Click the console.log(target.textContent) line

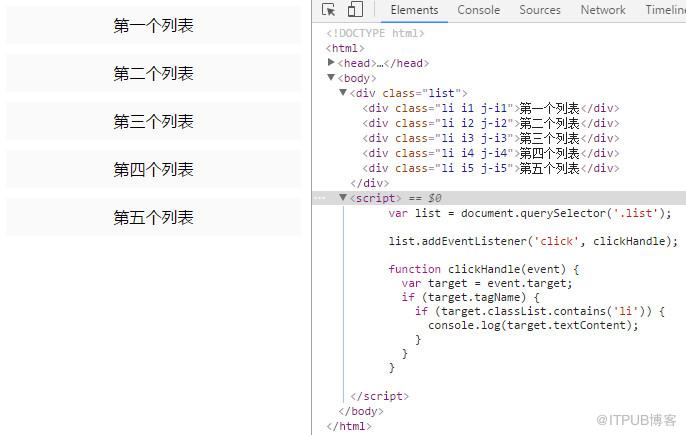pos(533,325)
